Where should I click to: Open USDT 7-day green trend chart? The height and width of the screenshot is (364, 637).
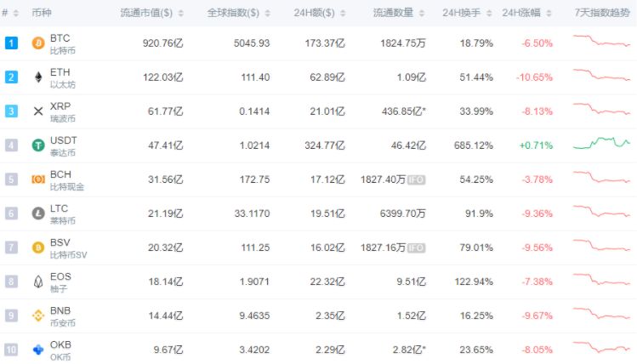click(601, 144)
